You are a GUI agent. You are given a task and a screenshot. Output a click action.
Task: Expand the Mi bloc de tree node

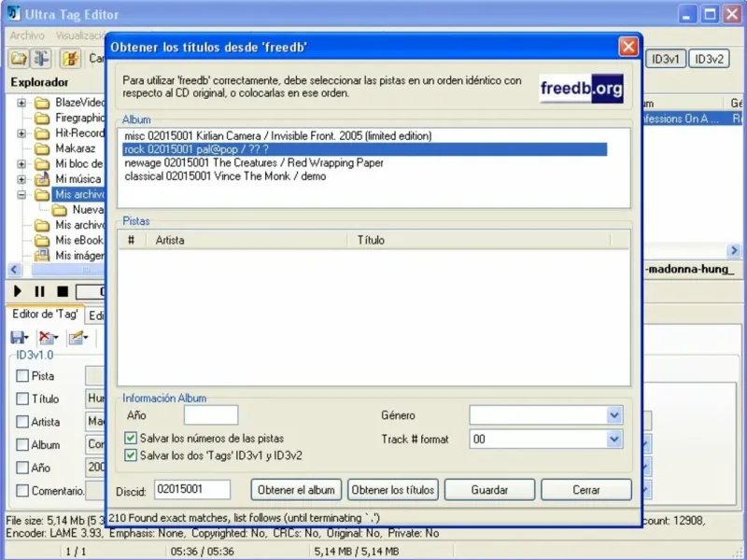coord(21,164)
